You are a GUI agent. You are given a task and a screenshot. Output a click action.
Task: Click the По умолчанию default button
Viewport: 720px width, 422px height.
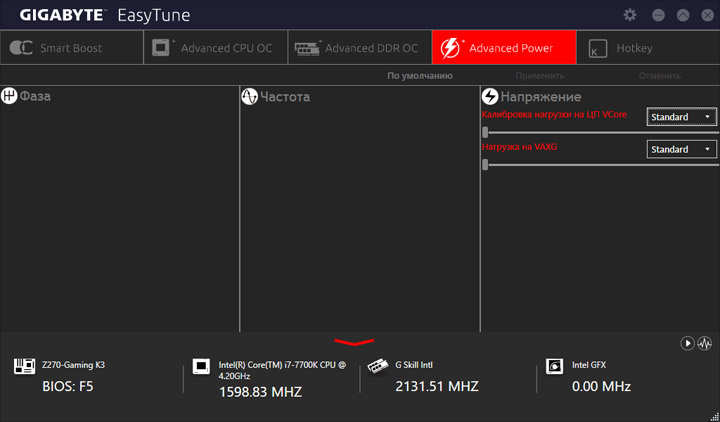pos(420,76)
